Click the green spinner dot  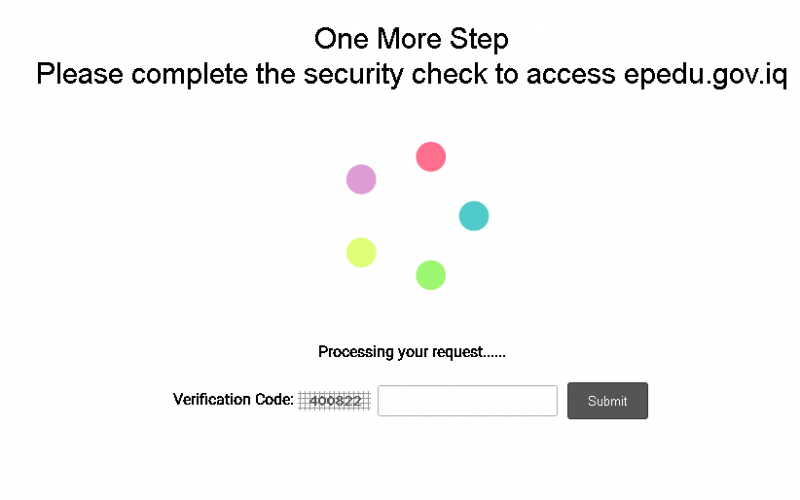point(431,275)
